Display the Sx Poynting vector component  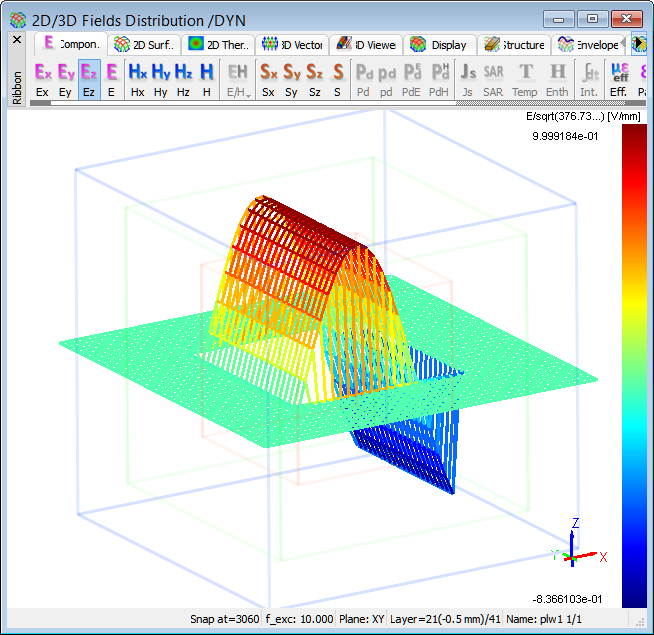coord(268,79)
